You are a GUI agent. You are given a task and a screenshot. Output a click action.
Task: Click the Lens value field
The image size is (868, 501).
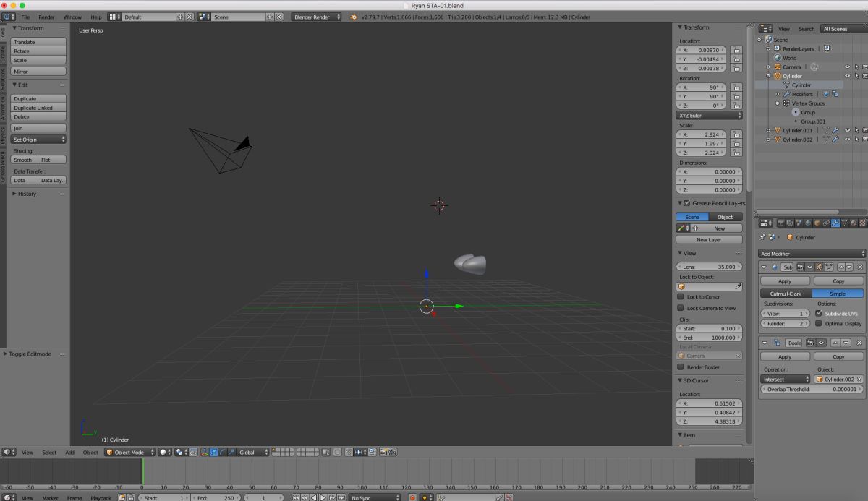[x=709, y=267]
